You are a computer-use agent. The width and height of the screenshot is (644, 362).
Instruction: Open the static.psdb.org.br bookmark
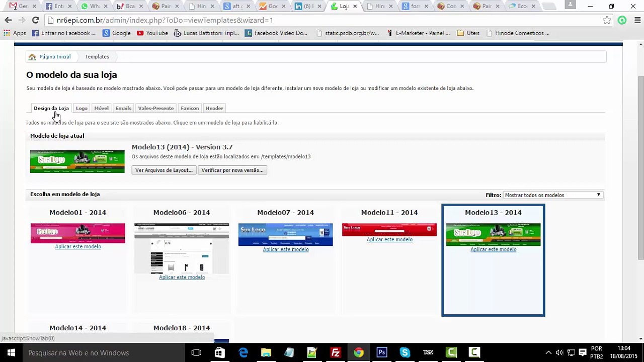click(x=348, y=33)
